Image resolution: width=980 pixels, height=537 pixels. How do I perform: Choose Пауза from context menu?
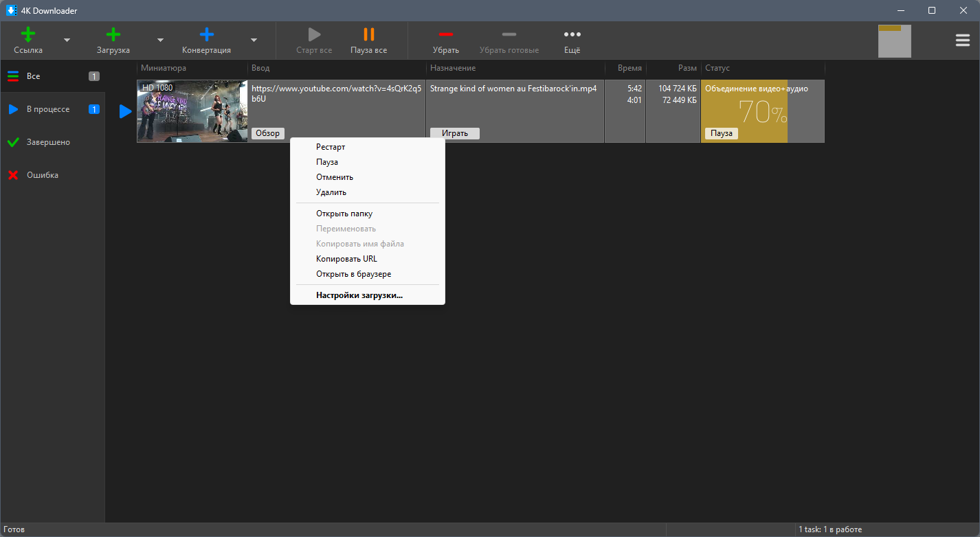point(368,162)
